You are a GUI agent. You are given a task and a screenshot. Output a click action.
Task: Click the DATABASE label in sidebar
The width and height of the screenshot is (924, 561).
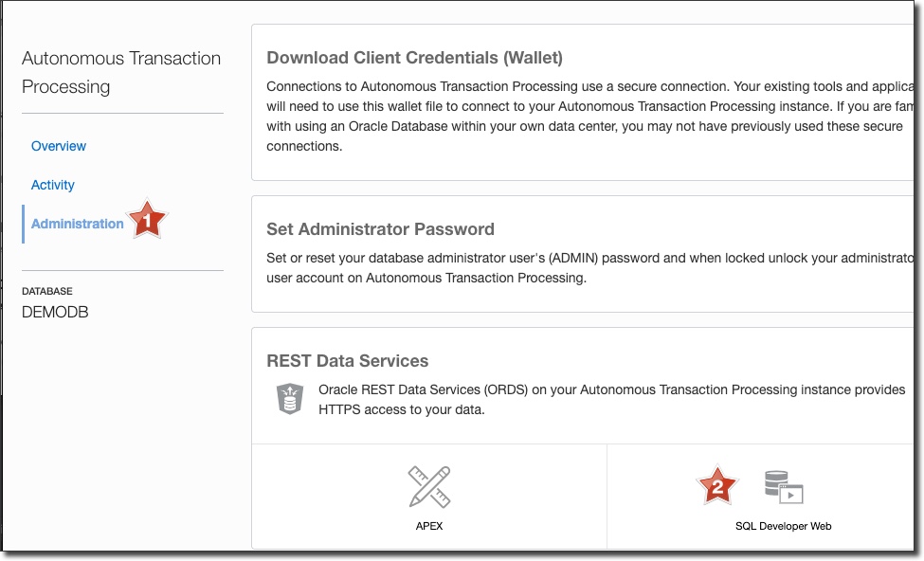47,291
